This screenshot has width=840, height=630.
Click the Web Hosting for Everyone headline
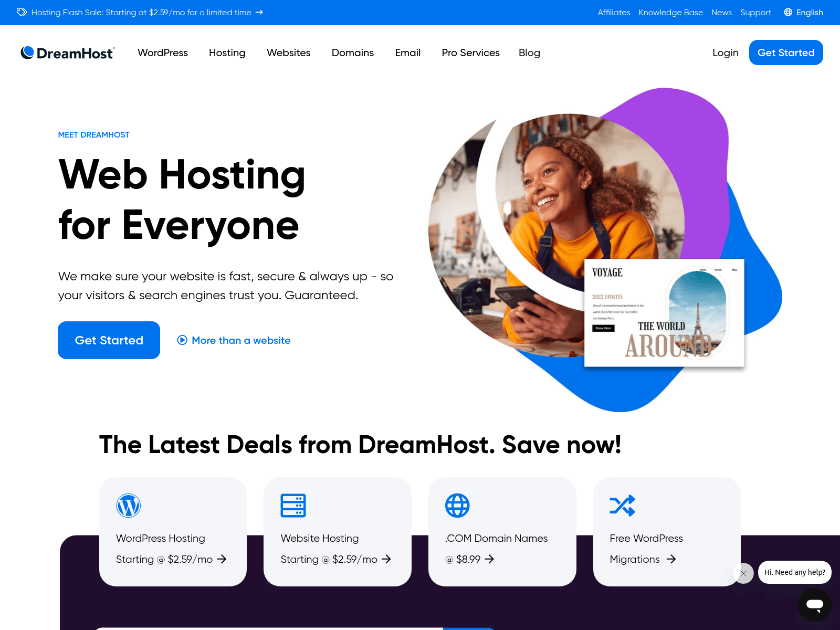pyautogui.click(x=182, y=199)
